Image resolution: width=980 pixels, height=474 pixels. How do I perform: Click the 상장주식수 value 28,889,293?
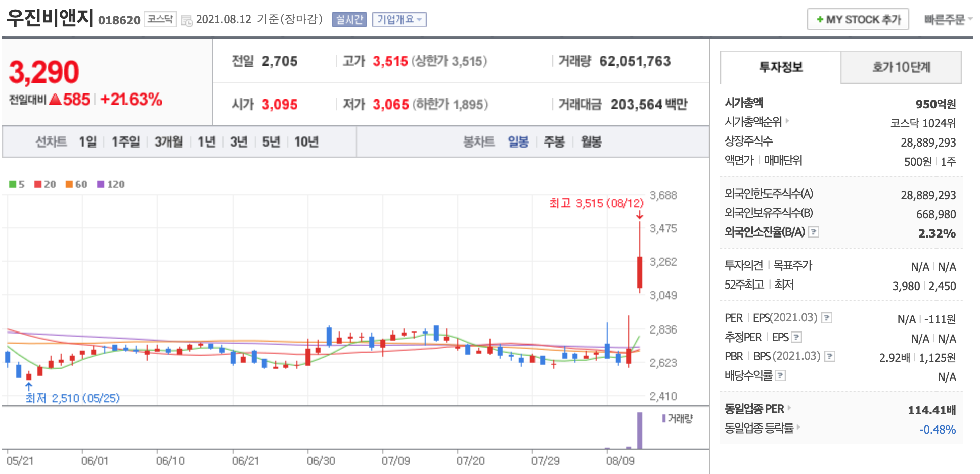click(928, 143)
